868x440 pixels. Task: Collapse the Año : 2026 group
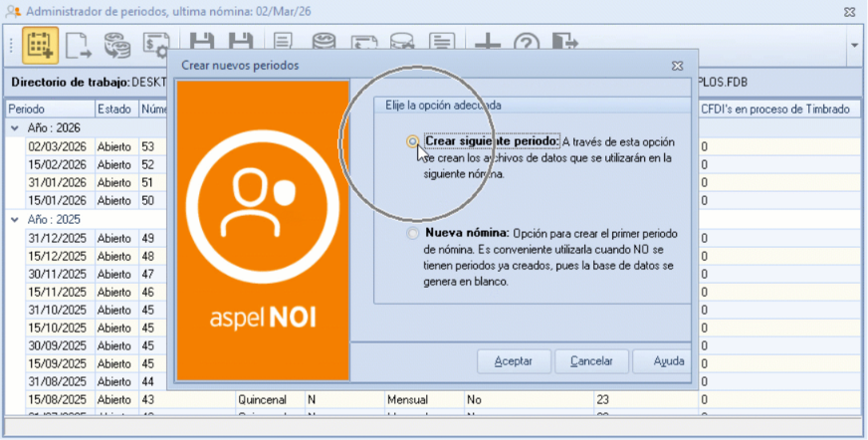click(x=15, y=127)
